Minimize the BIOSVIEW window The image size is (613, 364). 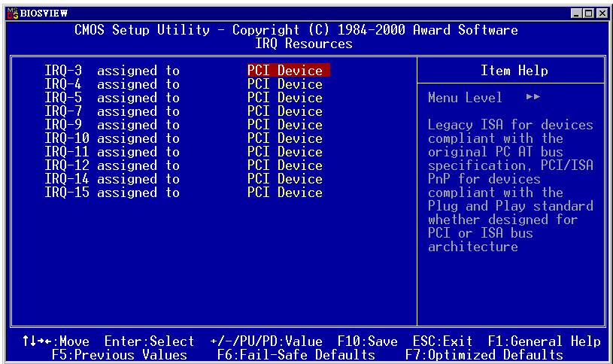(575, 14)
